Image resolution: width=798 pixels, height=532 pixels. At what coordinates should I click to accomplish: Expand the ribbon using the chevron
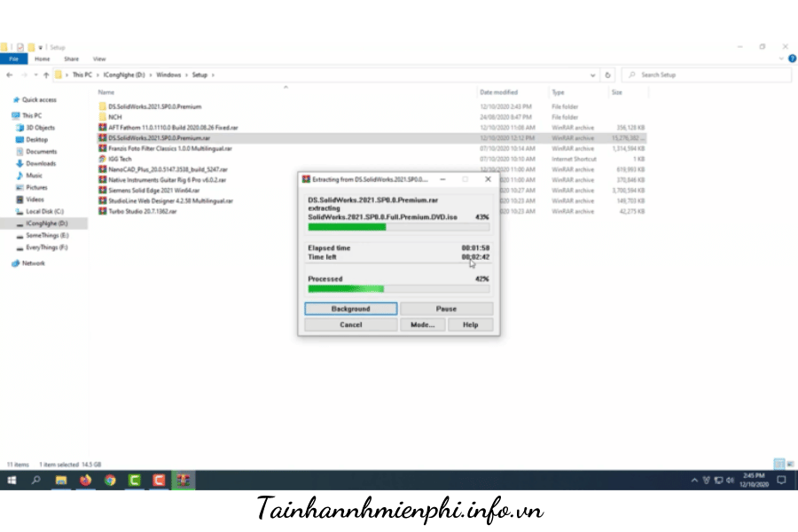(780, 59)
